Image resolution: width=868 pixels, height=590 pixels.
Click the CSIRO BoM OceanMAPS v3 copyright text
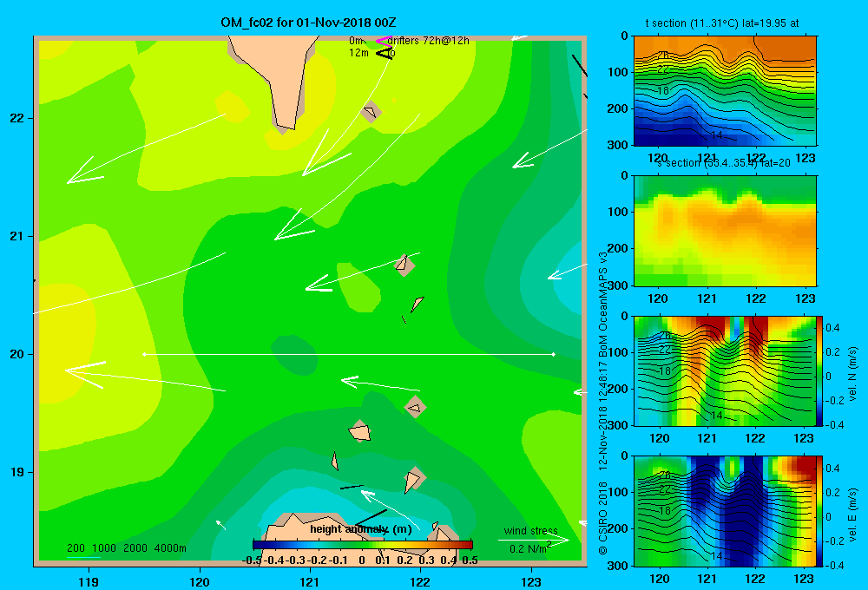point(603,403)
